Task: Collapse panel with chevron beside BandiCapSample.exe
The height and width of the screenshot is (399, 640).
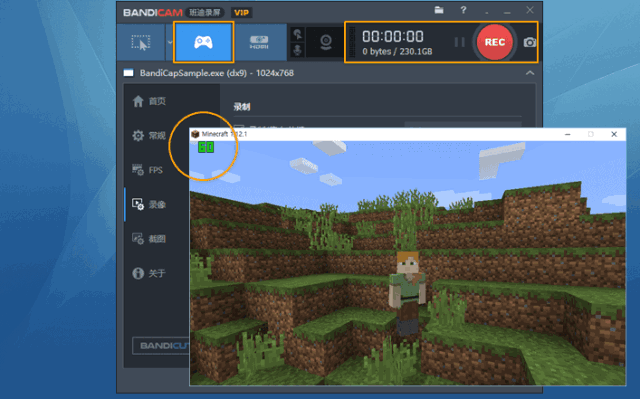Action: 530,73
